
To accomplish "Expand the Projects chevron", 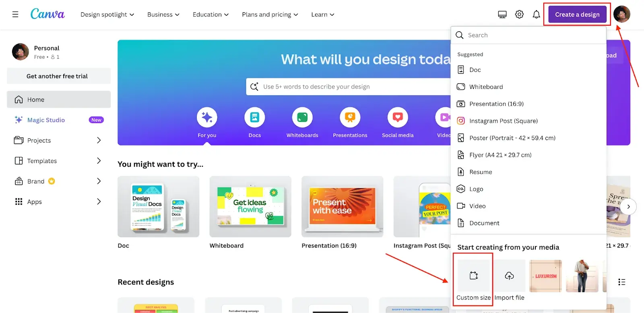I will click(99, 140).
